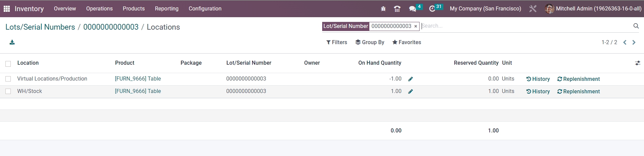Open History for WH/Stock row
This screenshot has width=644, height=156.
pos(538,92)
